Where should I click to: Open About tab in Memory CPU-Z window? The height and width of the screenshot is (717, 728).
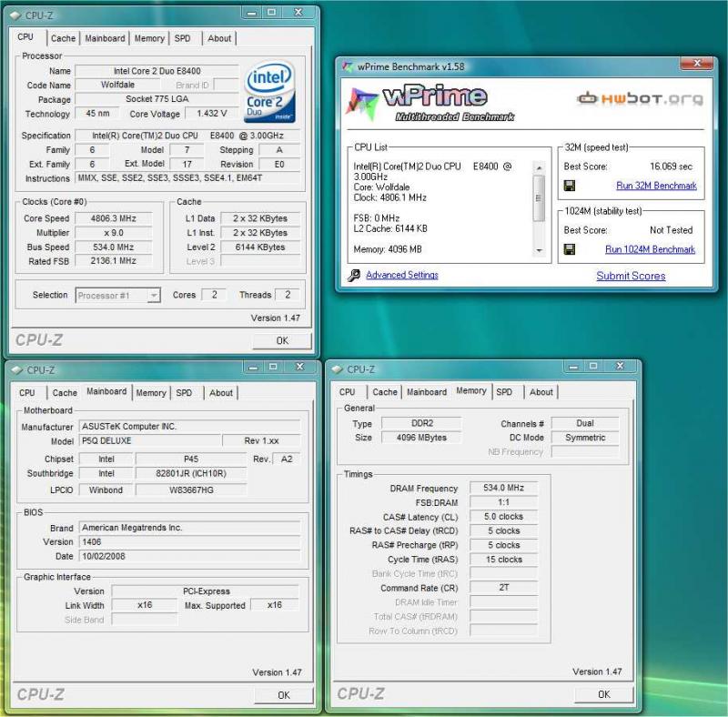[541, 392]
